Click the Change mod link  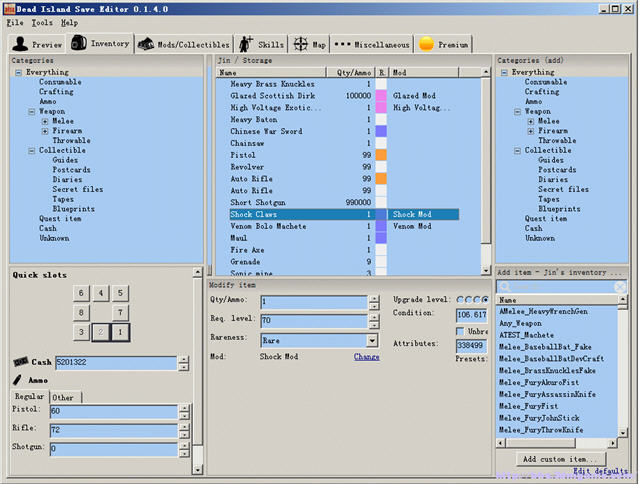point(367,357)
